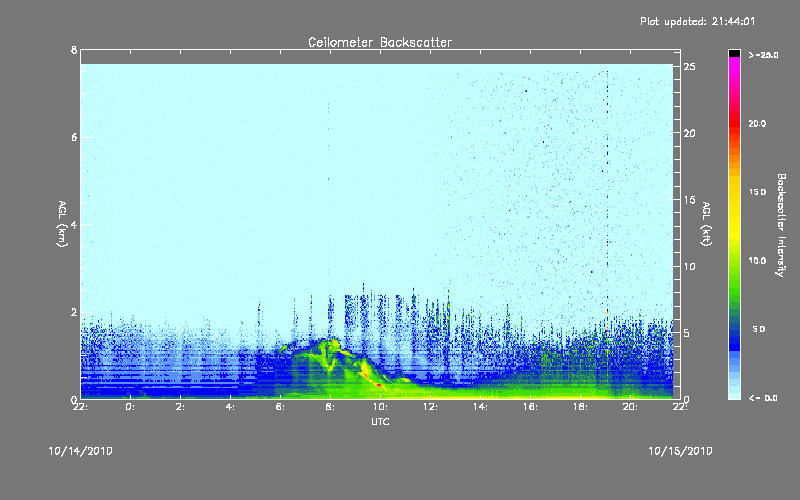800x500 pixels.
Task: Click the "14:" hour label on UTC axis
Action: [480, 407]
